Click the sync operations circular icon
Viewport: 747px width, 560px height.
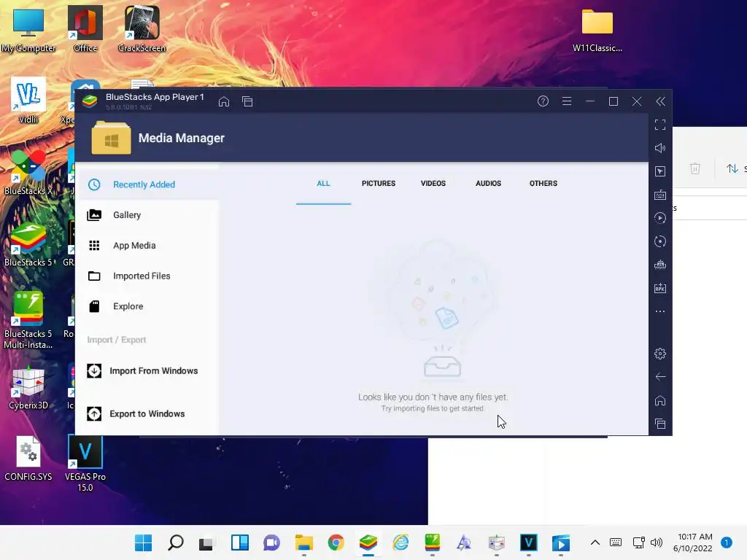point(659,241)
